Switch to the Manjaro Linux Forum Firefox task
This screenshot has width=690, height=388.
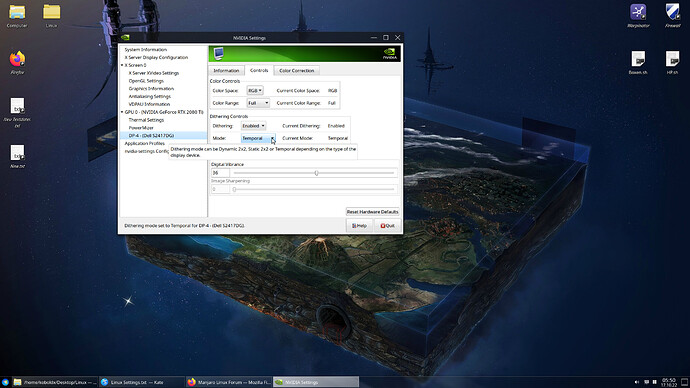point(228,382)
